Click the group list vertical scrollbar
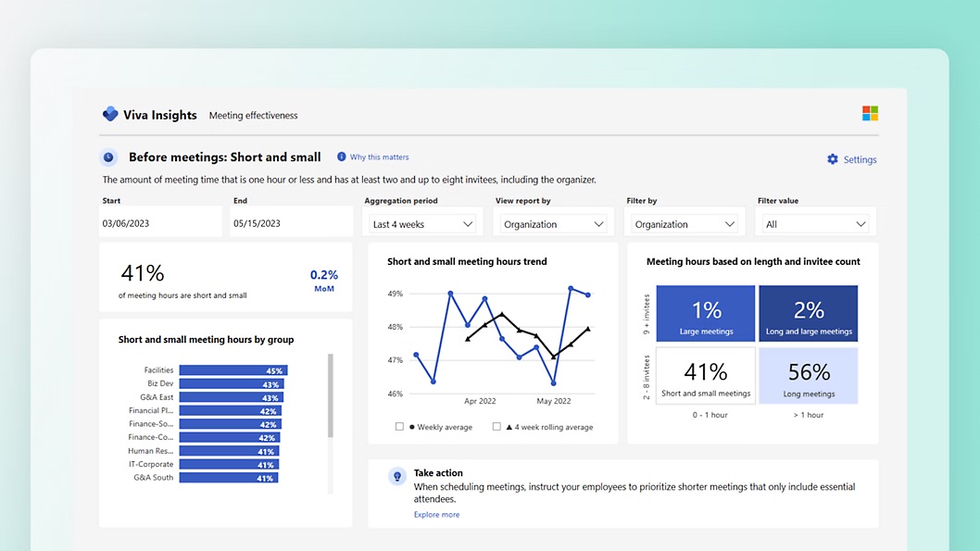The image size is (980, 551). (331, 396)
